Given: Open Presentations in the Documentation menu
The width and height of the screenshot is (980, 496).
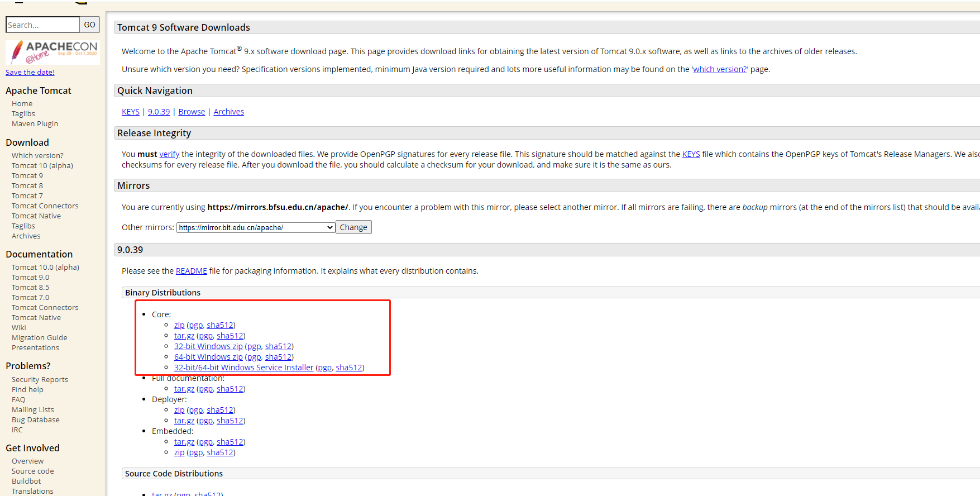Looking at the screenshot, I should (35, 348).
